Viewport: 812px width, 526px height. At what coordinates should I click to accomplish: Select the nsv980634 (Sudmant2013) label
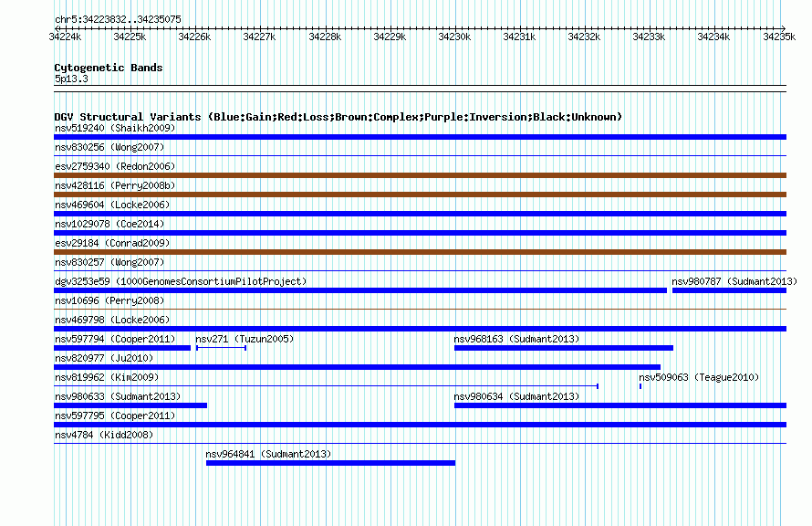516,396
